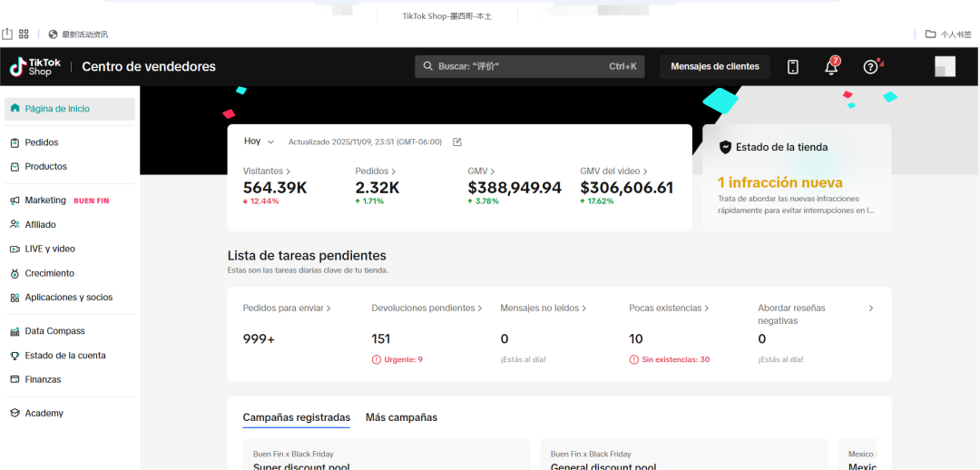Click the 151 pending returns count
980x470 pixels.
pyautogui.click(x=380, y=339)
